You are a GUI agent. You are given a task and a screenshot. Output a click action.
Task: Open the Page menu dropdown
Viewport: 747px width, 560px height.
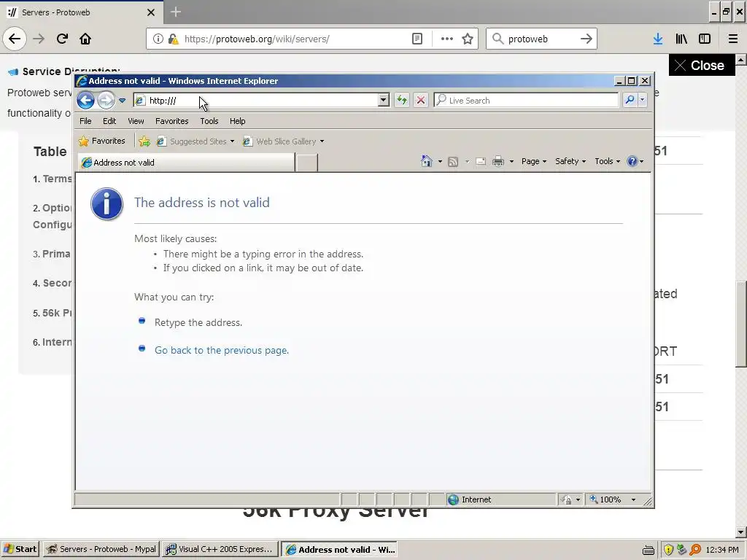click(x=533, y=161)
